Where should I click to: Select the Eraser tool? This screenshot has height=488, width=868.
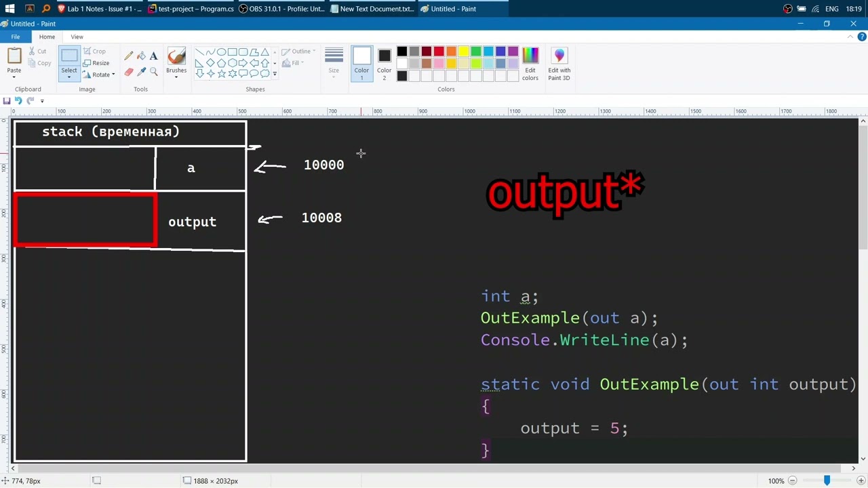[x=129, y=71]
